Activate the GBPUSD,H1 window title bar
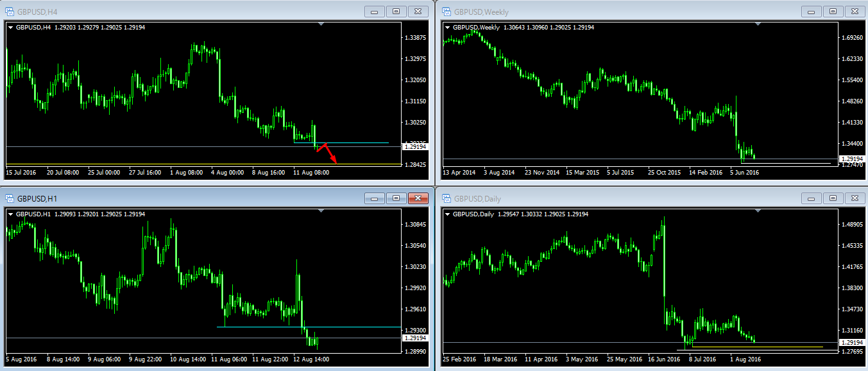Viewport: 868px width, 371px height. [x=192, y=198]
